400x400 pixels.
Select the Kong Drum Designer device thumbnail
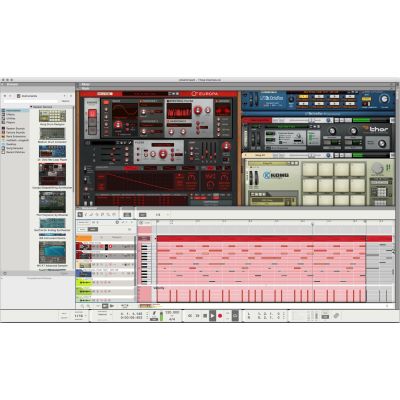click(52, 116)
